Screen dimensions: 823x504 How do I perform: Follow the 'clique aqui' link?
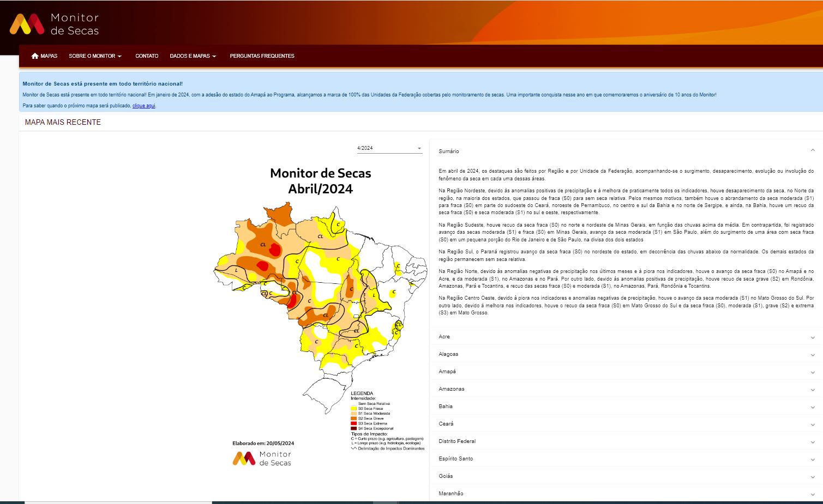[143, 106]
